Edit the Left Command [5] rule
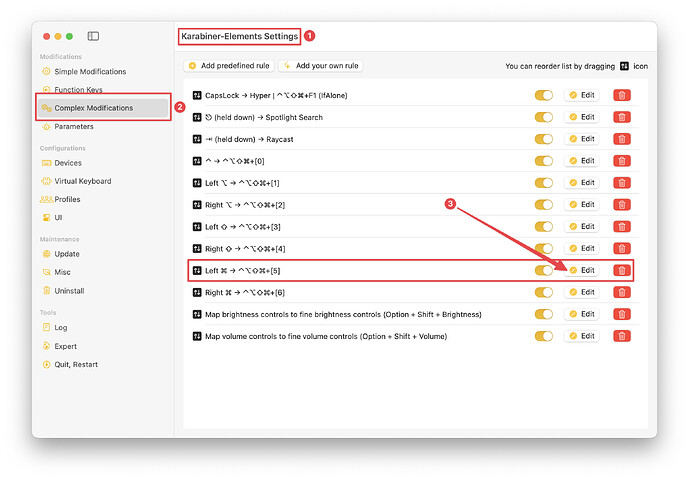 (582, 270)
